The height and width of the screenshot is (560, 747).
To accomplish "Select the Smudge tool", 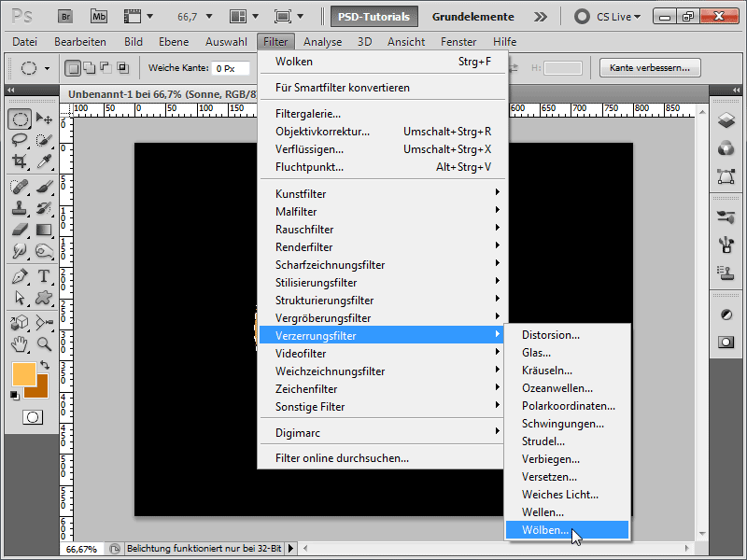I will [20, 251].
